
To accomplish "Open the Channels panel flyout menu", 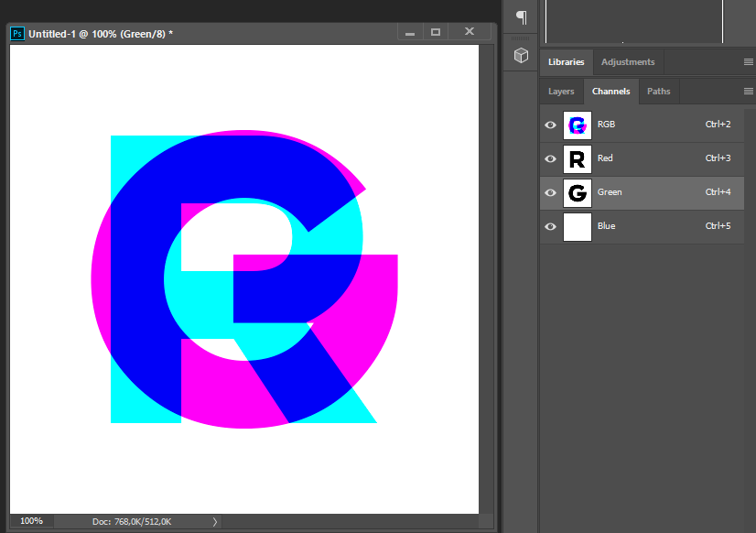I will click(x=748, y=92).
